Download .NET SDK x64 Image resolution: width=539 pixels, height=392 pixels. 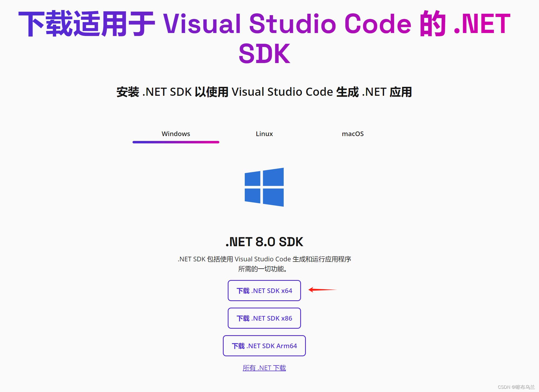click(264, 291)
